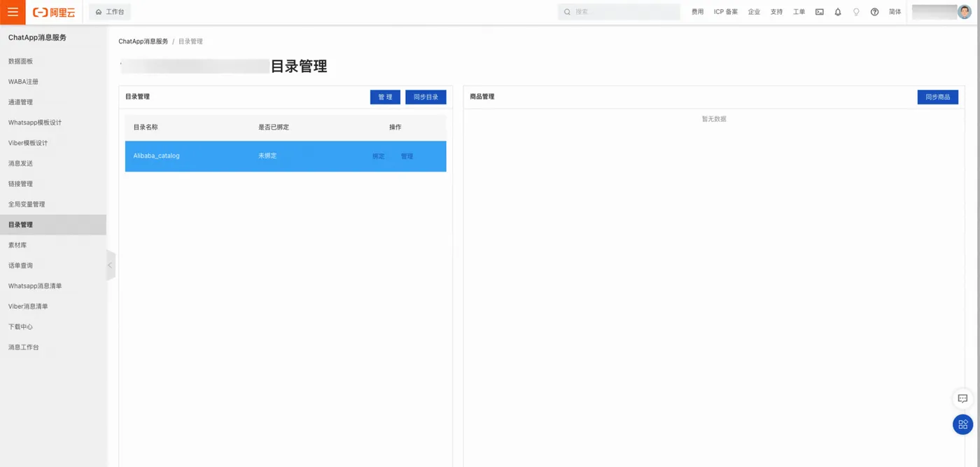This screenshot has width=980, height=467.
Task: Click the search magnifier icon
Action: click(567, 12)
